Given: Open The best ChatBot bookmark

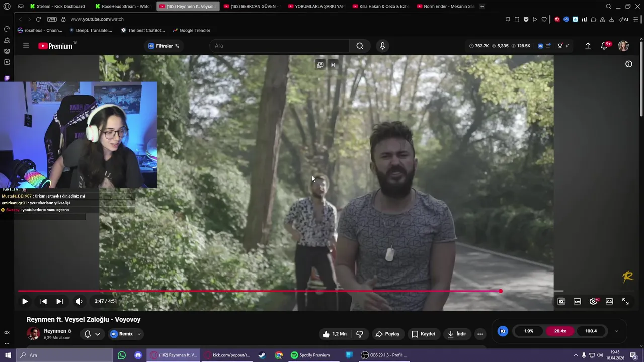Looking at the screenshot, I should tap(142, 30).
